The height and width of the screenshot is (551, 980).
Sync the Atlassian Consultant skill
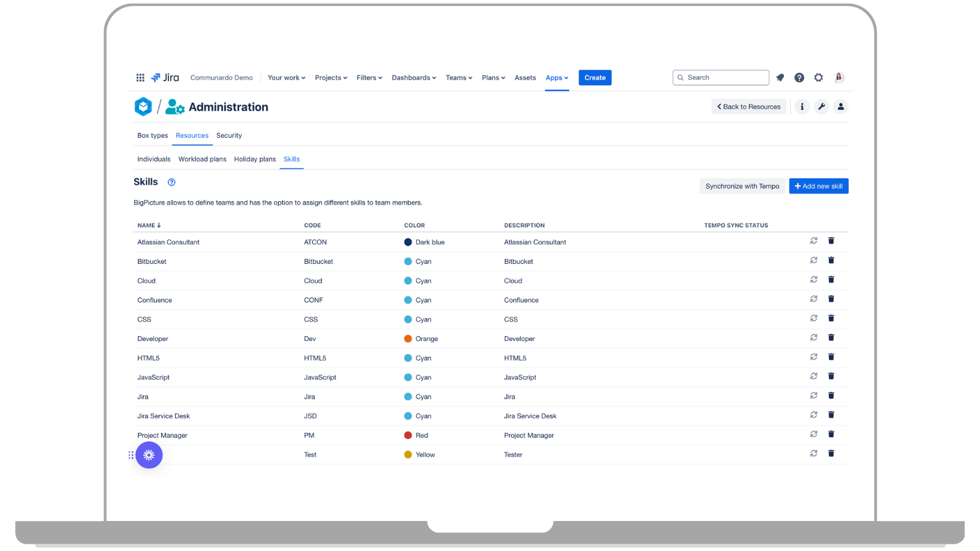point(814,241)
